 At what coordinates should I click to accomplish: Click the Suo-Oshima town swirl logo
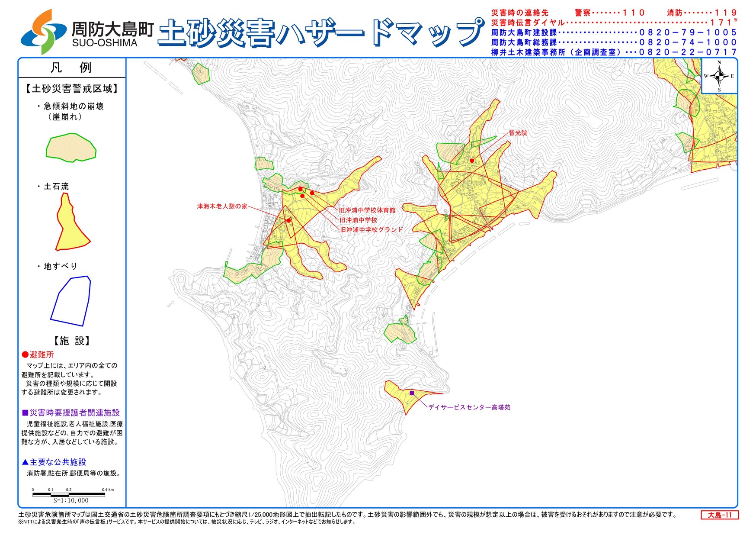click(44, 32)
